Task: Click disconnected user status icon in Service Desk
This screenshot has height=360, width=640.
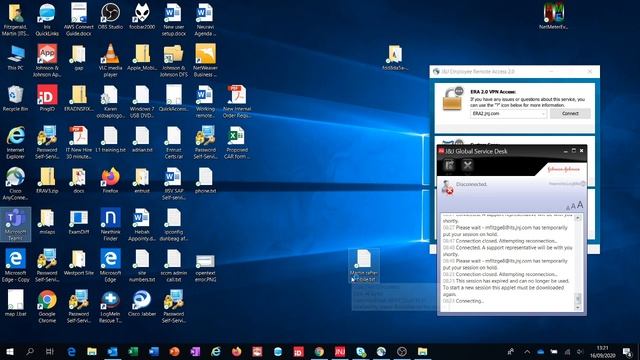Action: click(447, 187)
